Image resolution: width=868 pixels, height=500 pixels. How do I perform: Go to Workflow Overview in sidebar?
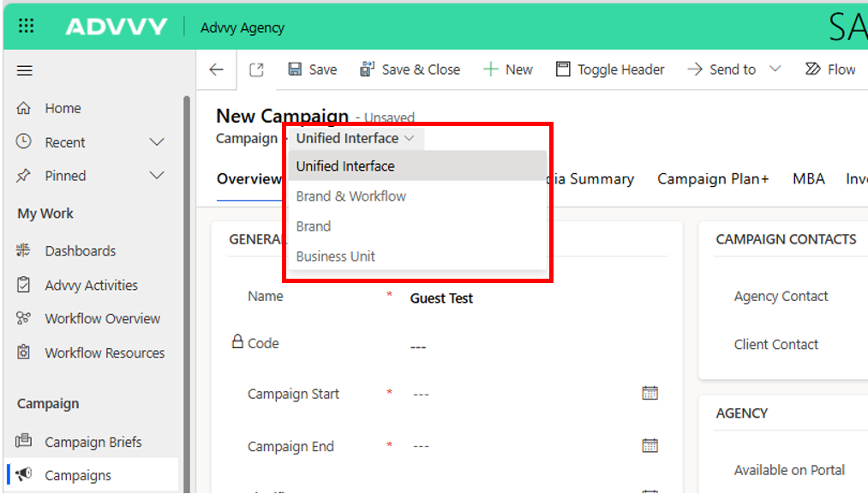point(102,319)
